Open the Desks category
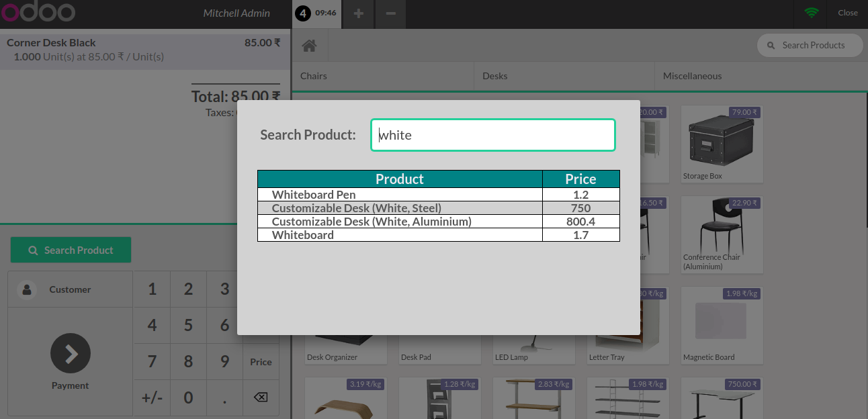 click(564, 76)
